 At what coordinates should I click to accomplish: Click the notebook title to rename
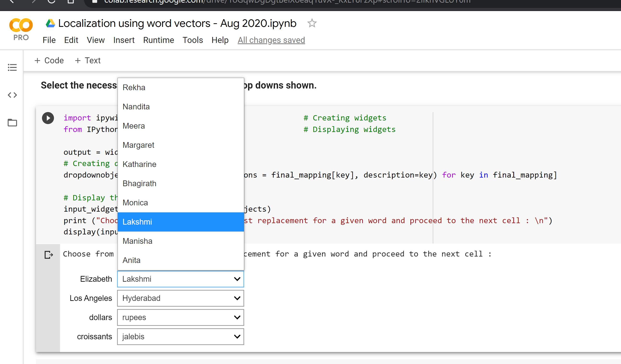click(x=177, y=24)
